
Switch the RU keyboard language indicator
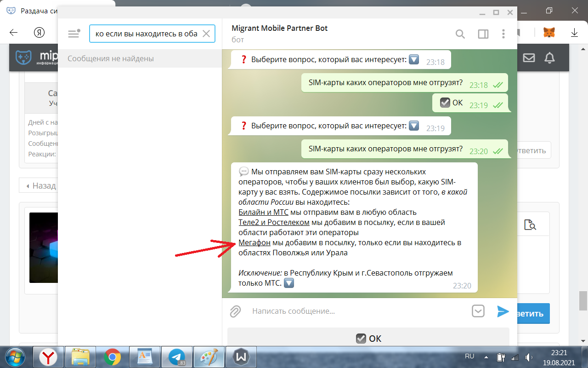469,356
